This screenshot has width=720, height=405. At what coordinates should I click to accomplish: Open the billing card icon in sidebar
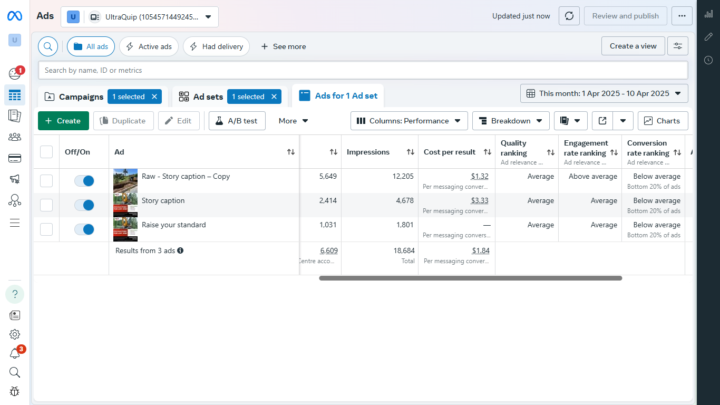point(15,158)
